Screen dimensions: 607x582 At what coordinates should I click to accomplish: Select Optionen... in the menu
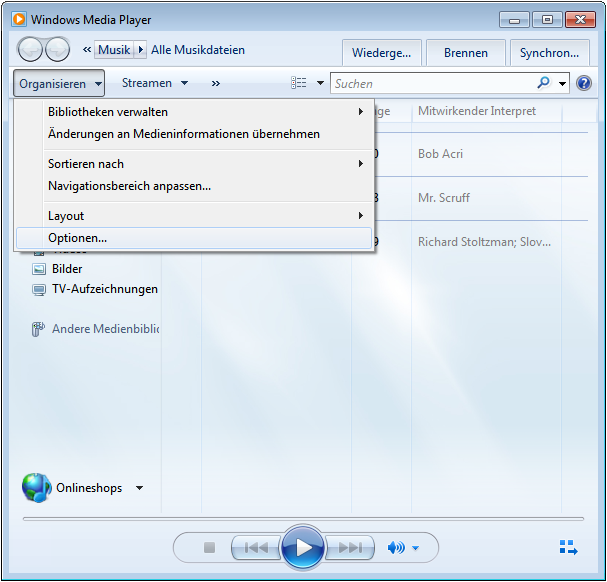(x=194, y=238)
